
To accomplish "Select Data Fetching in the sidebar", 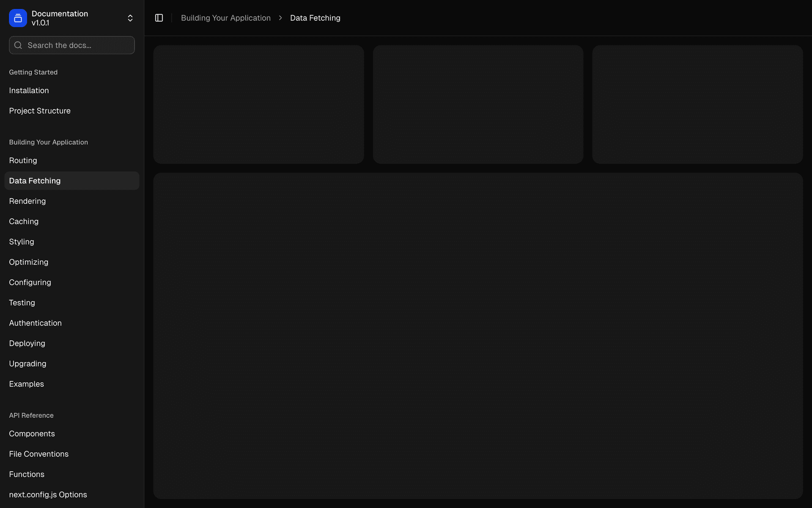I will click(x=35, y=181).
